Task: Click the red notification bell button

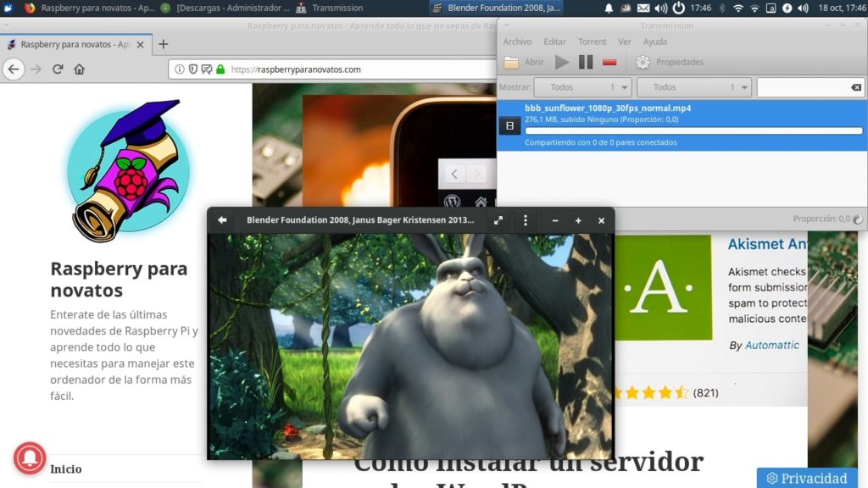Action: (30, 457)
